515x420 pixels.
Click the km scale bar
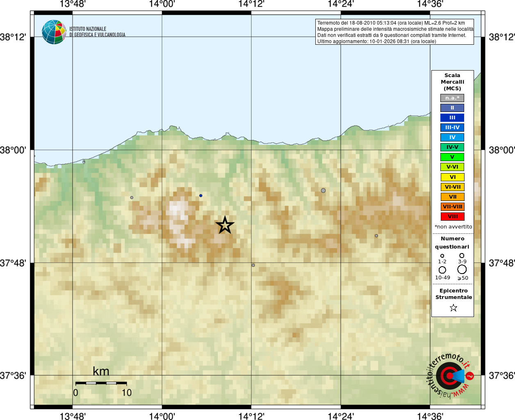(x=101, y=383)
